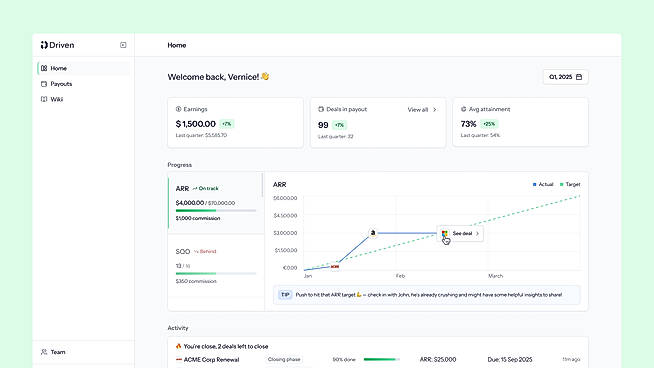Click the progress list scrollbar

pos(262,185)
